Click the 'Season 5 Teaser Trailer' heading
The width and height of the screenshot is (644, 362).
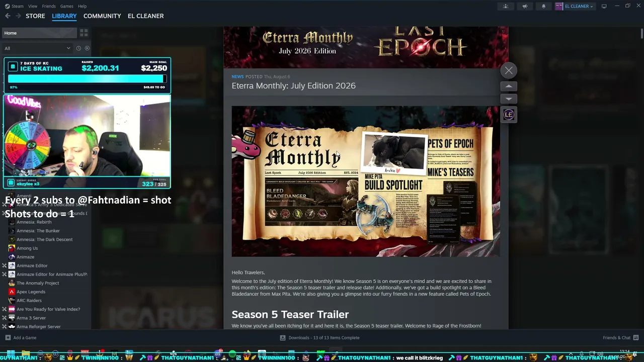[x=290, y=314]
